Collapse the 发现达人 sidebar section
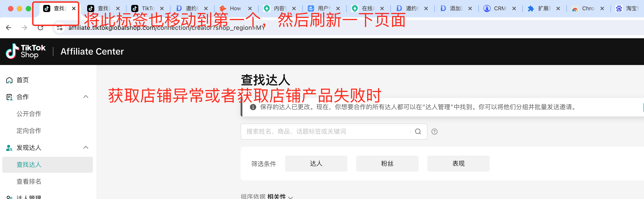The height and width of the screenshot is (199, 644). coord(86,147)
